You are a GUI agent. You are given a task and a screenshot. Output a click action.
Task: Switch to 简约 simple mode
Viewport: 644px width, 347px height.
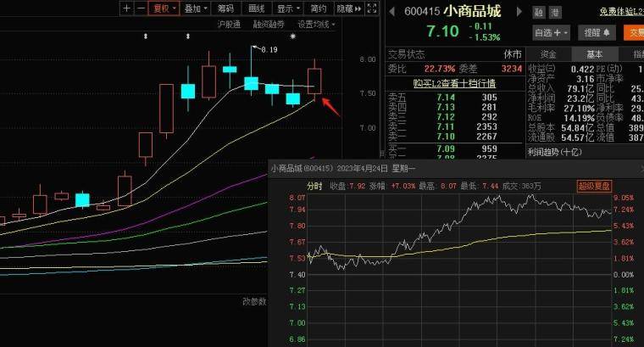(x=319, y=8)
